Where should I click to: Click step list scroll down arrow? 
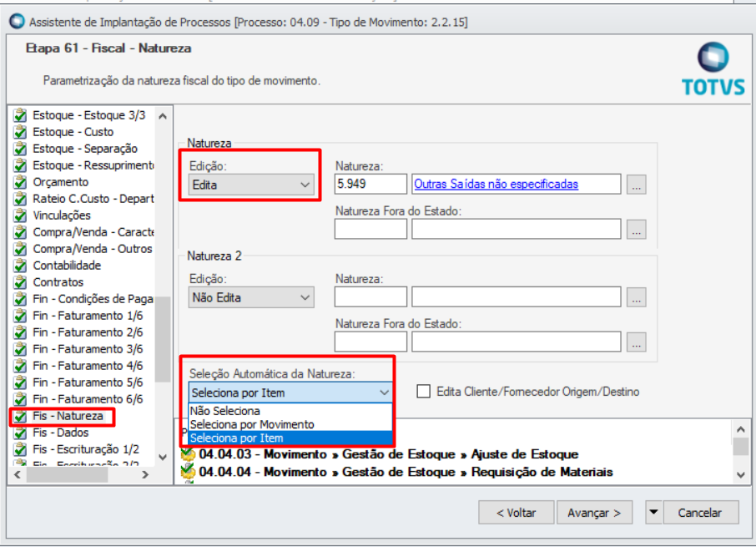point(163,458)
